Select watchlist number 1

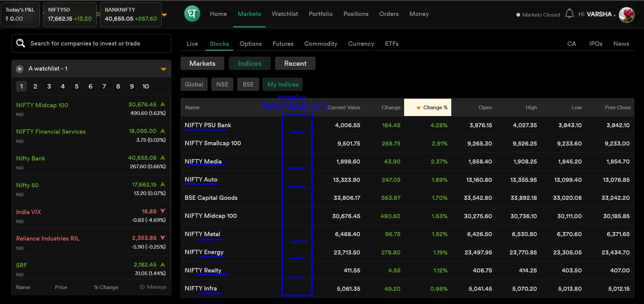point(21,86)
